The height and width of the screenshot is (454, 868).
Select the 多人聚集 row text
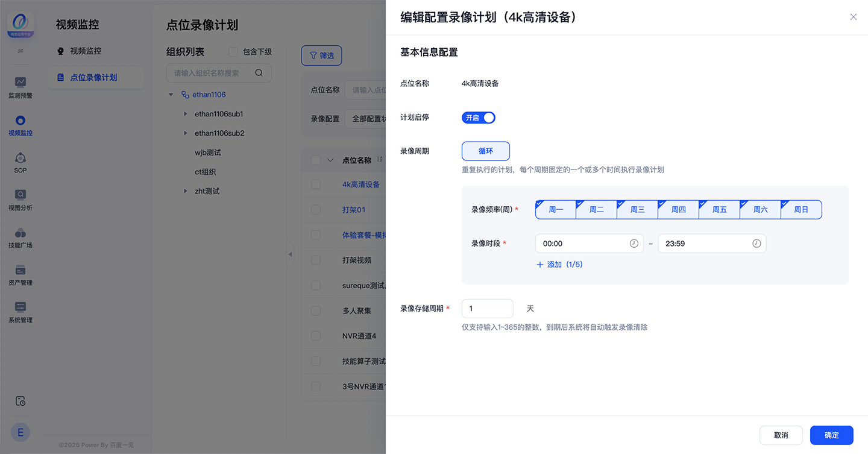click(357, 311)
